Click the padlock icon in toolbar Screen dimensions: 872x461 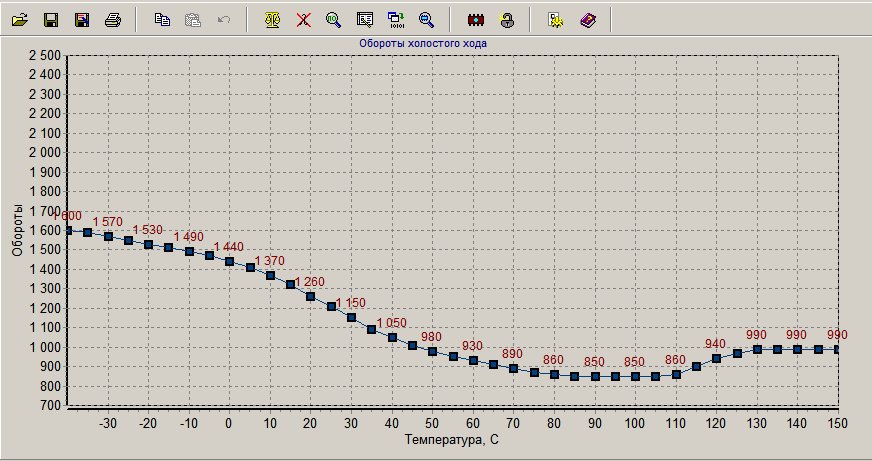(x=507, y=19)
